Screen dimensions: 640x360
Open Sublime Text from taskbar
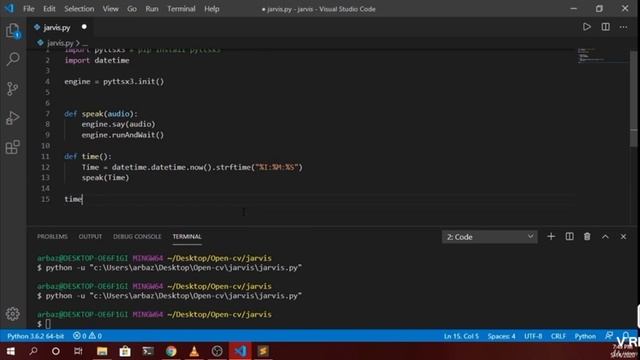263,351
